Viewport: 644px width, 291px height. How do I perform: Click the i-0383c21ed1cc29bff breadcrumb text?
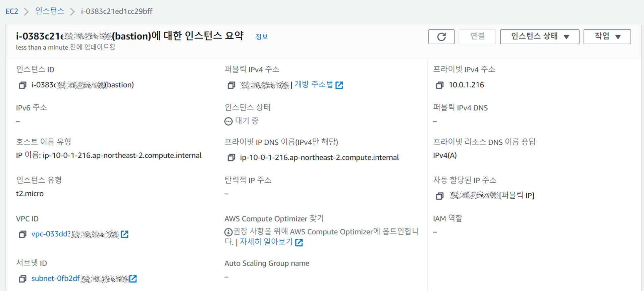click(116, 11)
